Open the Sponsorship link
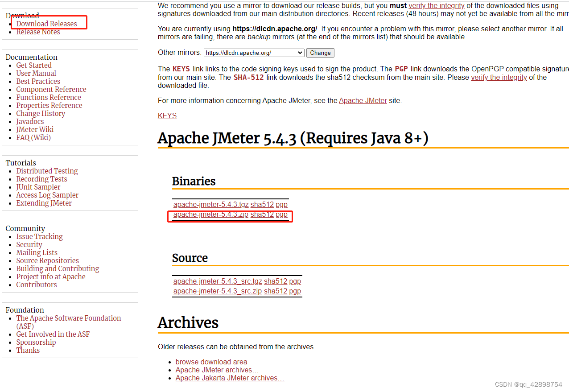The image size is (569, 392). coord(36,342)
